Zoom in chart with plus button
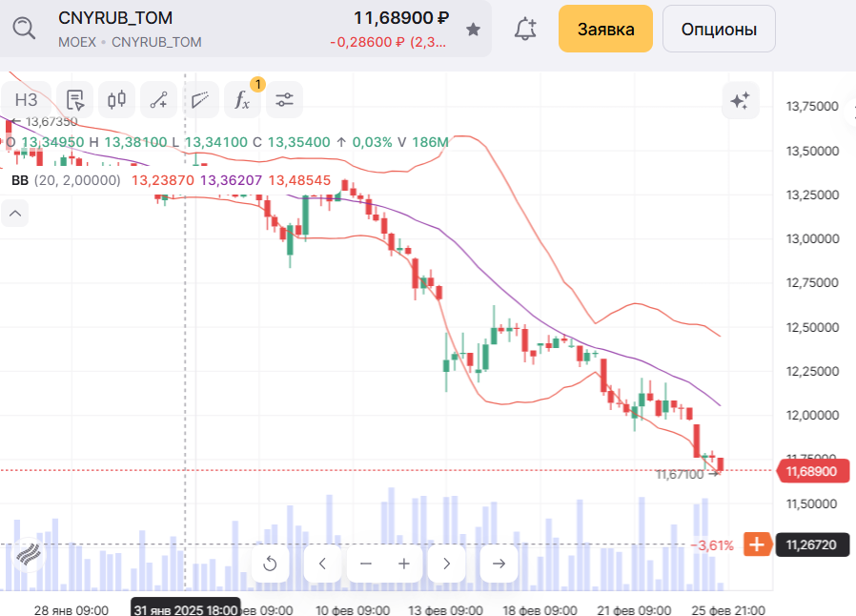This screenshot has width=856, height=616. click(404, 564)
